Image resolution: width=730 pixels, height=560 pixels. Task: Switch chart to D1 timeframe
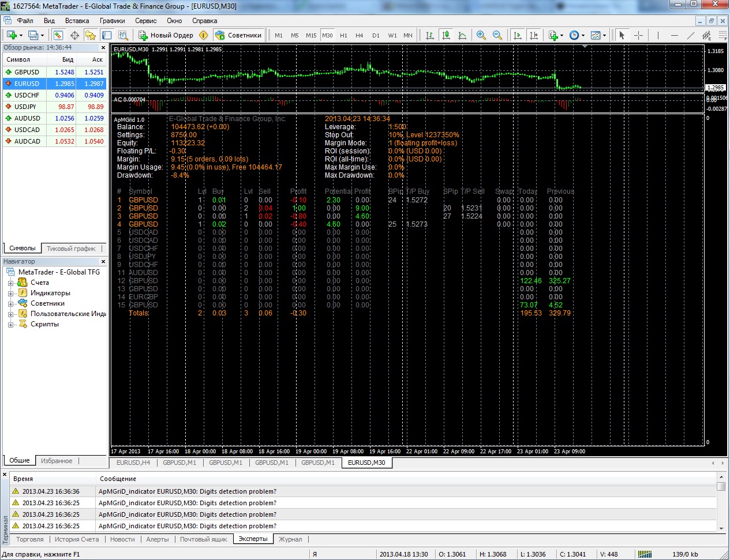click(x=376, y=35)
